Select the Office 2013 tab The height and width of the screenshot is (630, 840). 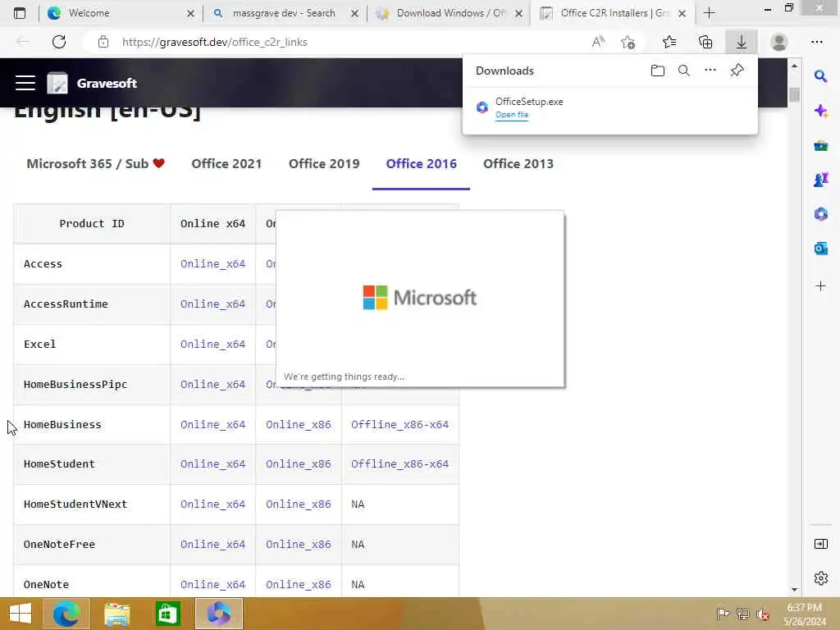click(518, 164)
